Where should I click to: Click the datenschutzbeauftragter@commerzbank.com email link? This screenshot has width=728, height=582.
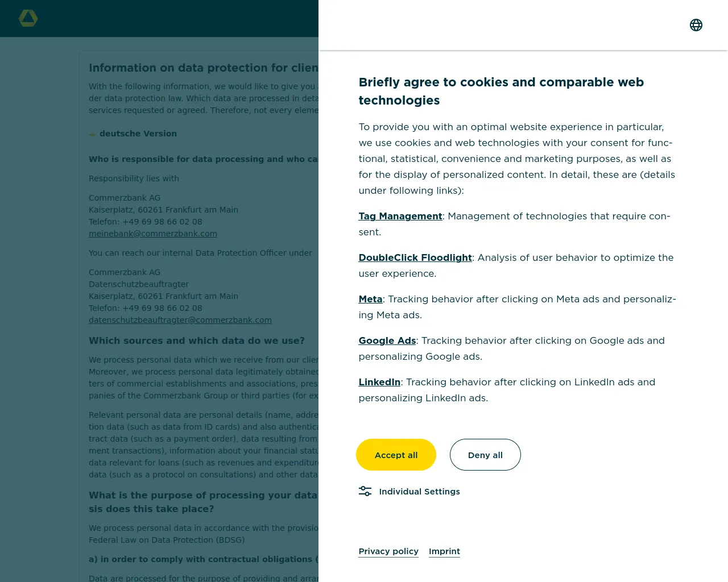click(x=180, y=320)
